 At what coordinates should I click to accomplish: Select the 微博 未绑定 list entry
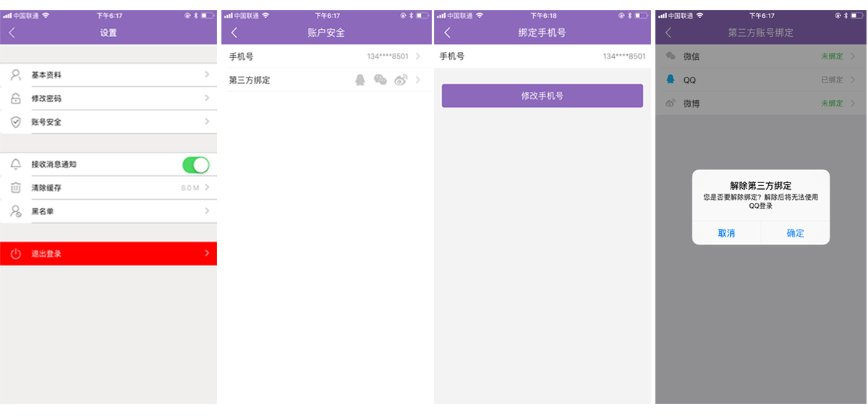point(759,104)
